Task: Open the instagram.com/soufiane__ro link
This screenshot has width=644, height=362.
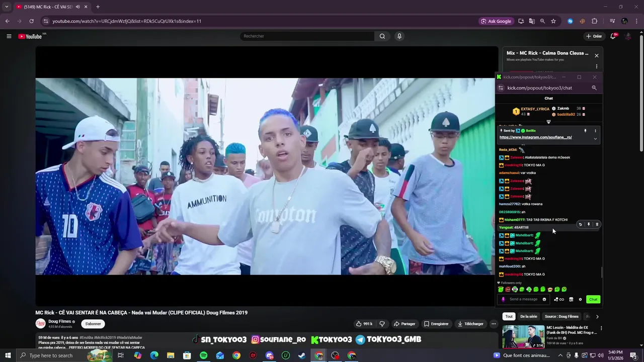Action: click(x=535, y=137)
